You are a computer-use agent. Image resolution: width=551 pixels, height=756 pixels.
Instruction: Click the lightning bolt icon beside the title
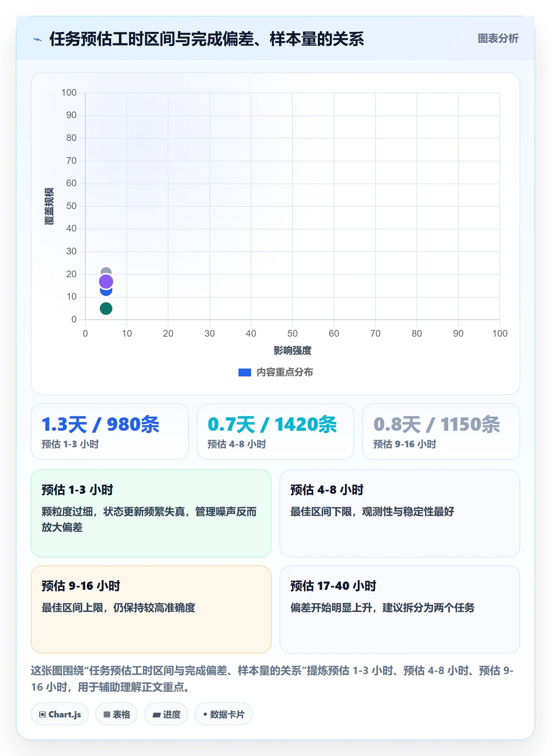tap(37, 39)
